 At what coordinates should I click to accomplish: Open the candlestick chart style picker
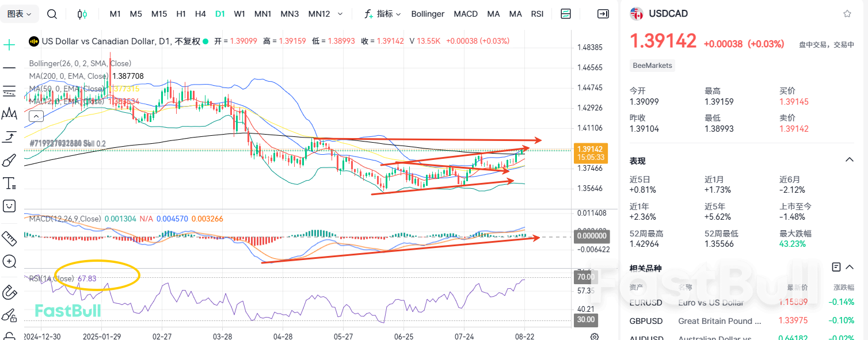(82, 14)
